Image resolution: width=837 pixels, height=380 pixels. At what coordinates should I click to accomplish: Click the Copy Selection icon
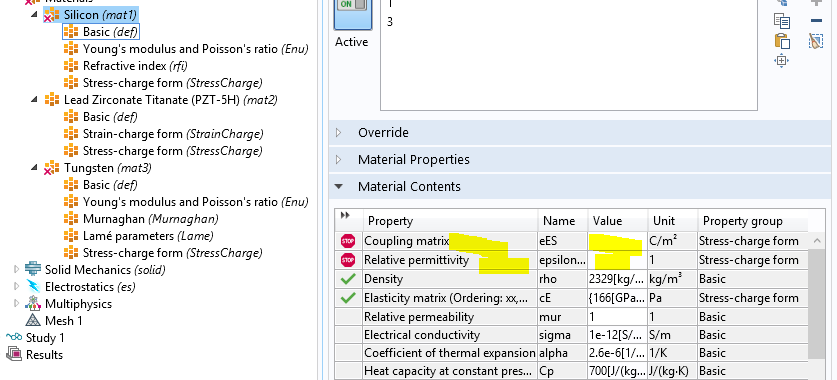point(782,21)
